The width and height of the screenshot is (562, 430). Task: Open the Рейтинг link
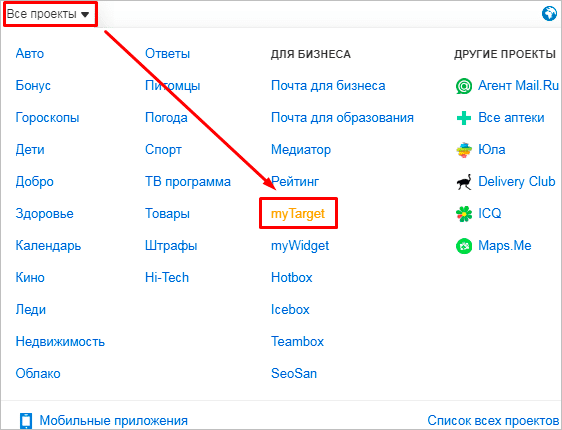click(x=295, y=182)
